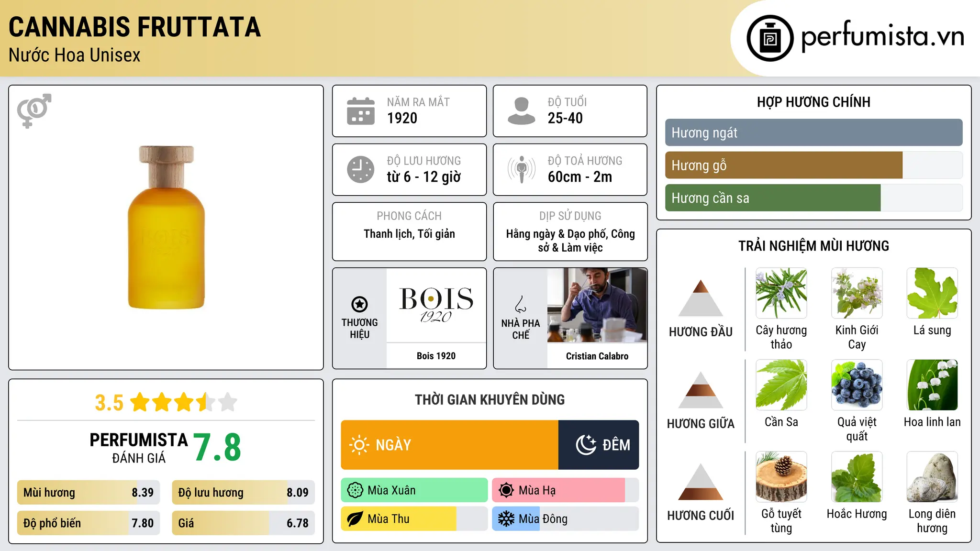Viewport: 980px width, 551px height.
Task: Click the nose icon above Nhà pha chế
Action: pos(521,304)
